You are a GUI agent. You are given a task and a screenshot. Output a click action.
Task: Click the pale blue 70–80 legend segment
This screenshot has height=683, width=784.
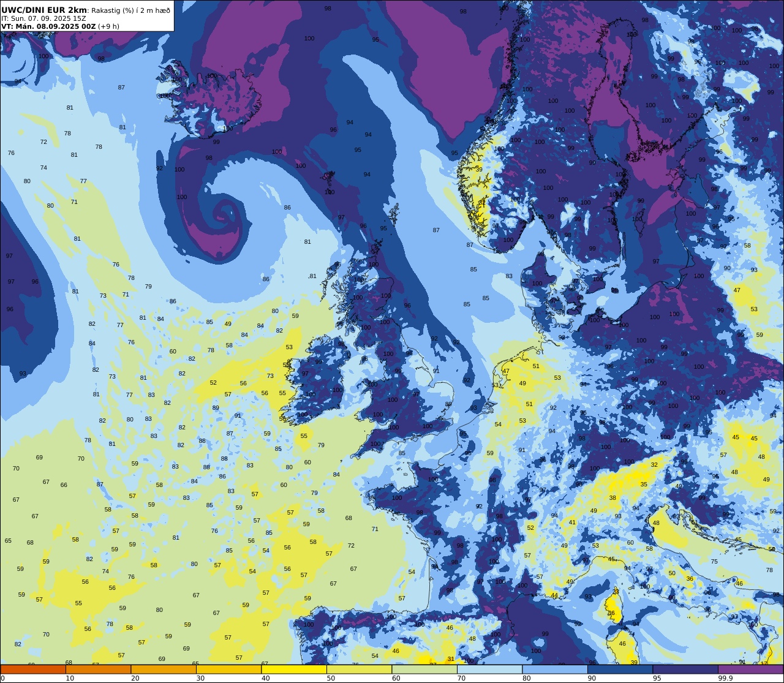click(489, 670)
